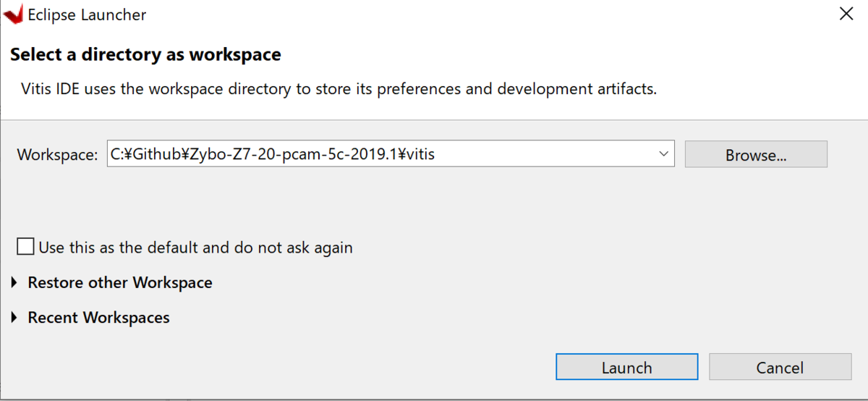Viewport: 868px width, 401px height.
Task: Place cursor after 'vitis' in workspace path
Action: 436,153
